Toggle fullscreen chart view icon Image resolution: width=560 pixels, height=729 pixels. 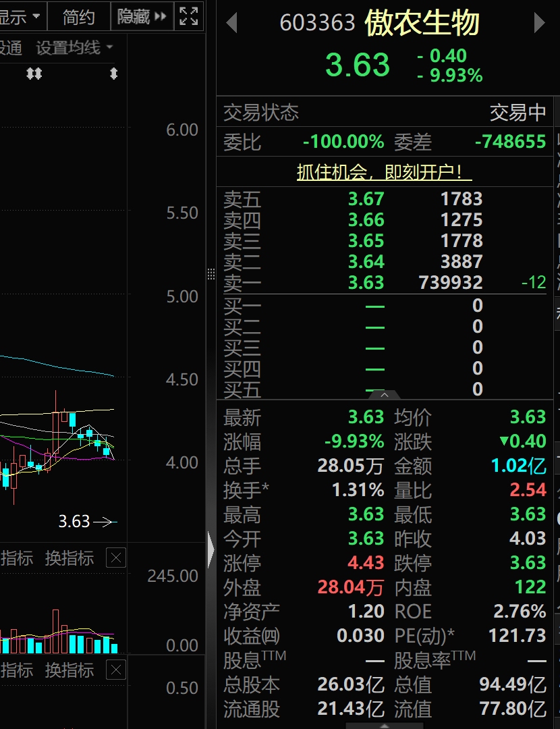point(189,16)
